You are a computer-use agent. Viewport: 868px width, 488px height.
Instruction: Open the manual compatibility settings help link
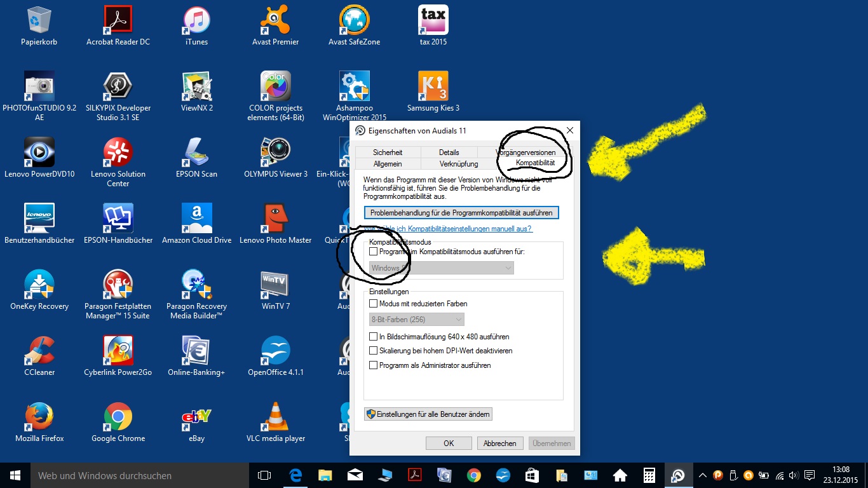[448, 229]
